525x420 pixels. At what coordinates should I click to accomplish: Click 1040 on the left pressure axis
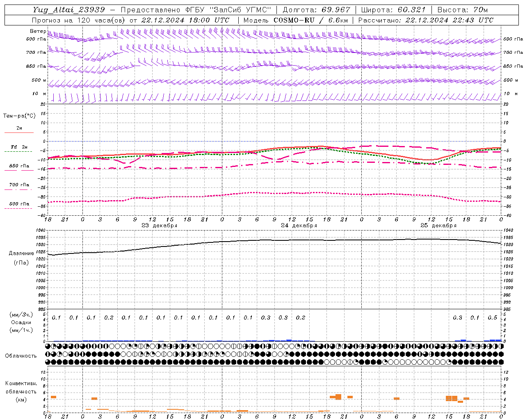pyautogui.click(x=41, y=230)
